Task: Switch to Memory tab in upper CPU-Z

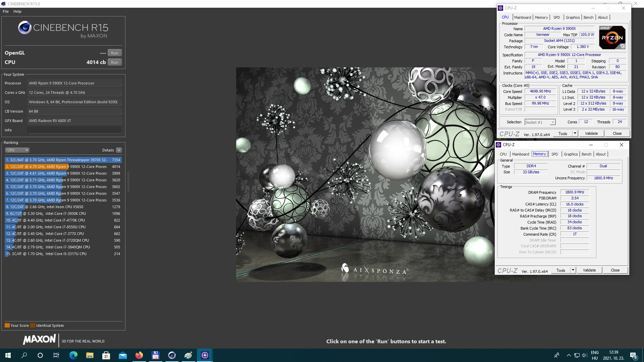Action: click(x=541, y=17)
